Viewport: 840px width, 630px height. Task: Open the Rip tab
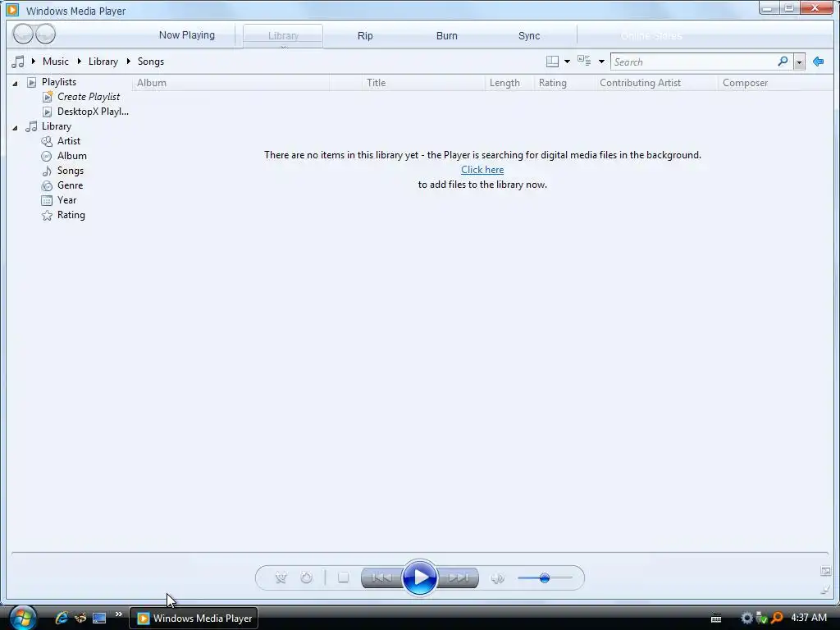coord(365,36)
